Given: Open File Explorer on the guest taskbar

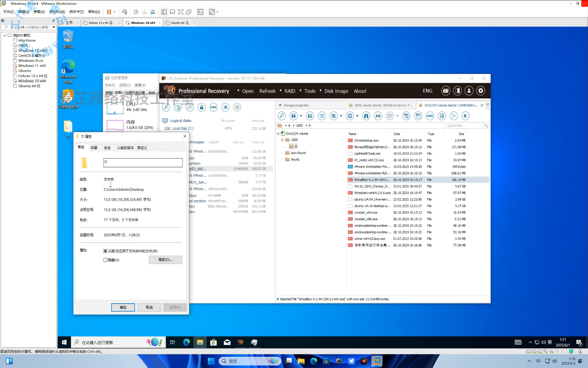Looking at the screenshot, I should 200,342.
